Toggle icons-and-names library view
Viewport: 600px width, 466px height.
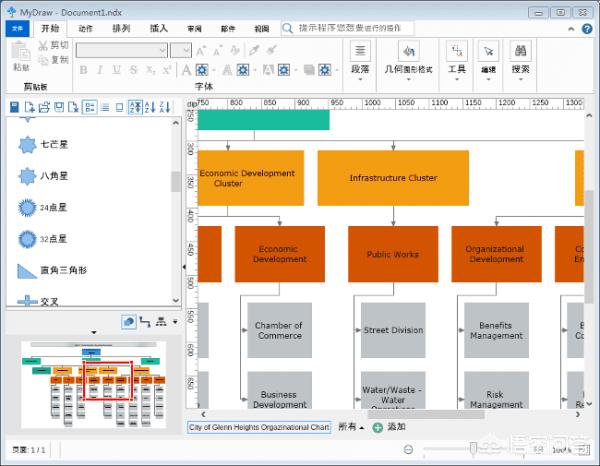pyautogui.click(x=90, y=107)
